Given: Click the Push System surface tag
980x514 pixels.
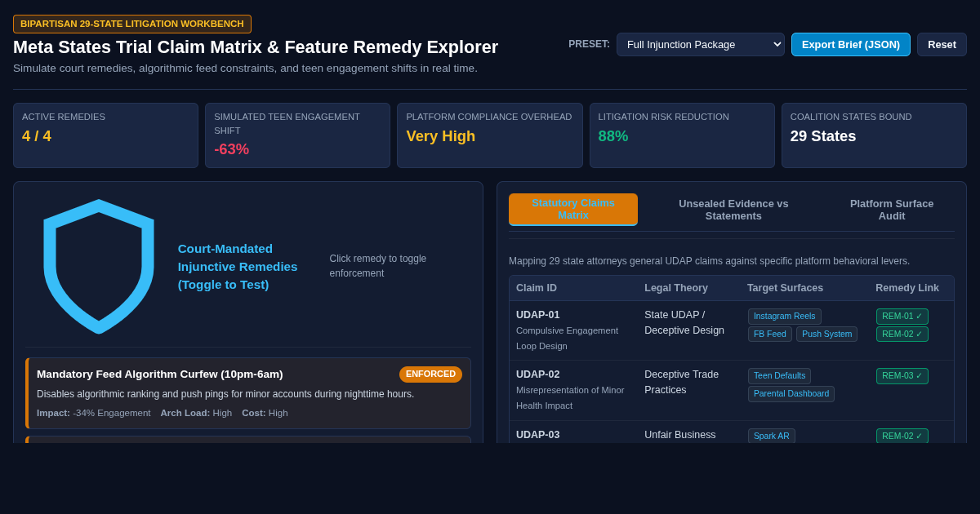Looking at the screenshot, I should point(826,335).
